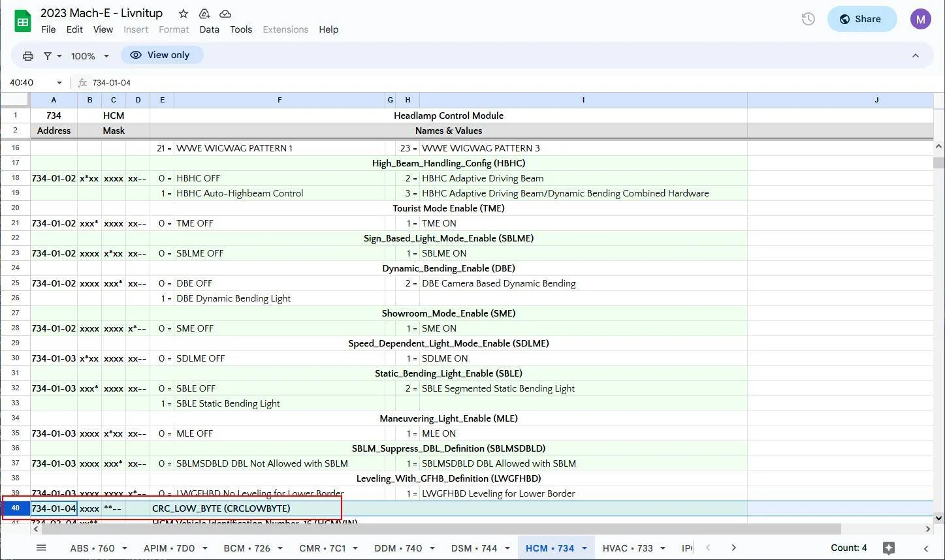Open the Google account avatar M
The height and width of the screenshot is (560, 945).
(921, 19)
